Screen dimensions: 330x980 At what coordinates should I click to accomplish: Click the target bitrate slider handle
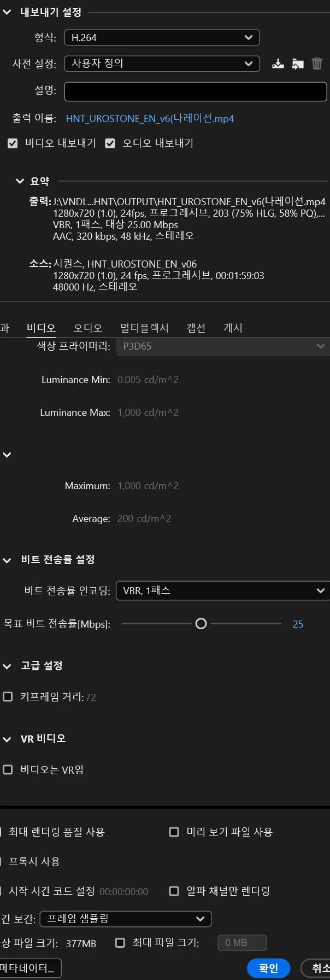tap(201, 624)
